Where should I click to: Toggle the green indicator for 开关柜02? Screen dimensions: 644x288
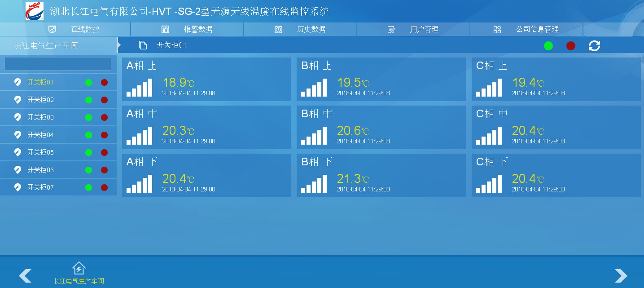tap(89, 100)
